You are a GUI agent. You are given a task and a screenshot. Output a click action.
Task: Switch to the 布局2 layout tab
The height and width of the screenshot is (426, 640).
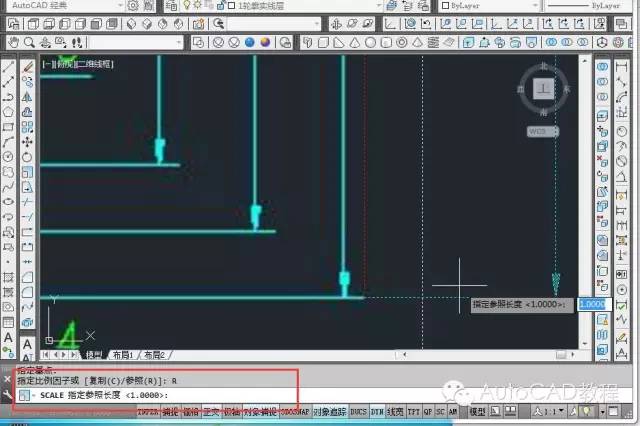pyautogui.click(x=154, y=355)
